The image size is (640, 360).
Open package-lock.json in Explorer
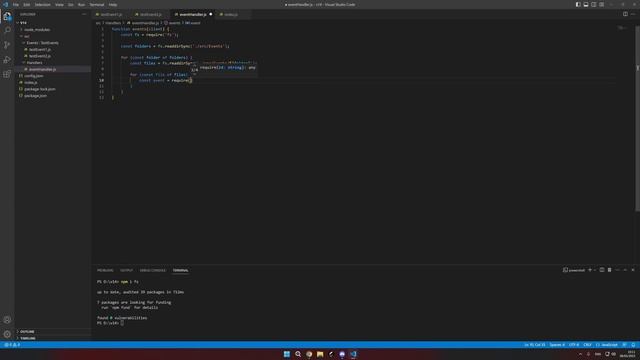click(53, 89)
